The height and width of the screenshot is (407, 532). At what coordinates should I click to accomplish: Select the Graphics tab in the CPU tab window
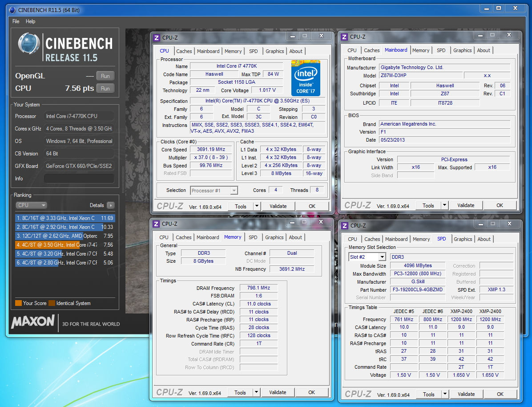[275, 51]
